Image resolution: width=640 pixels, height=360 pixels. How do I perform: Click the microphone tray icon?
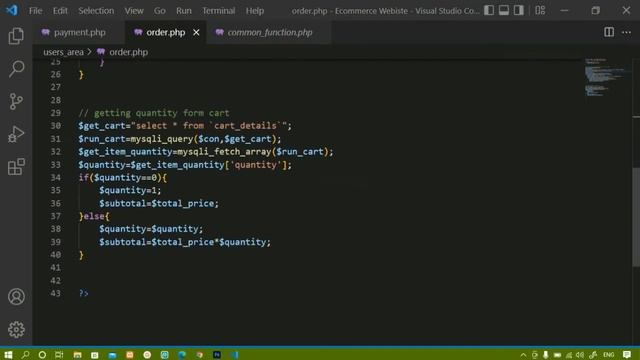point(545,355)
